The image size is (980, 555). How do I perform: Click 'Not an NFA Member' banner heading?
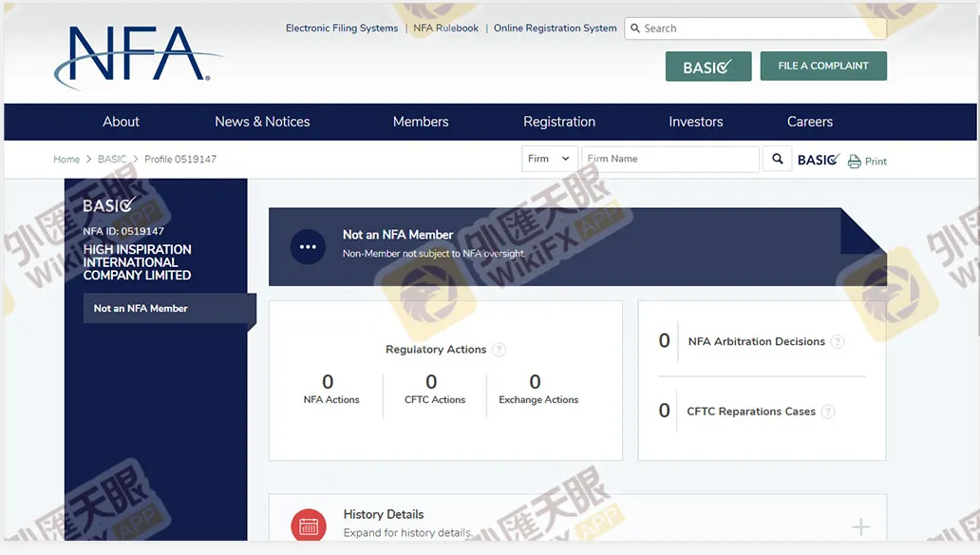(x=398, y=235)
